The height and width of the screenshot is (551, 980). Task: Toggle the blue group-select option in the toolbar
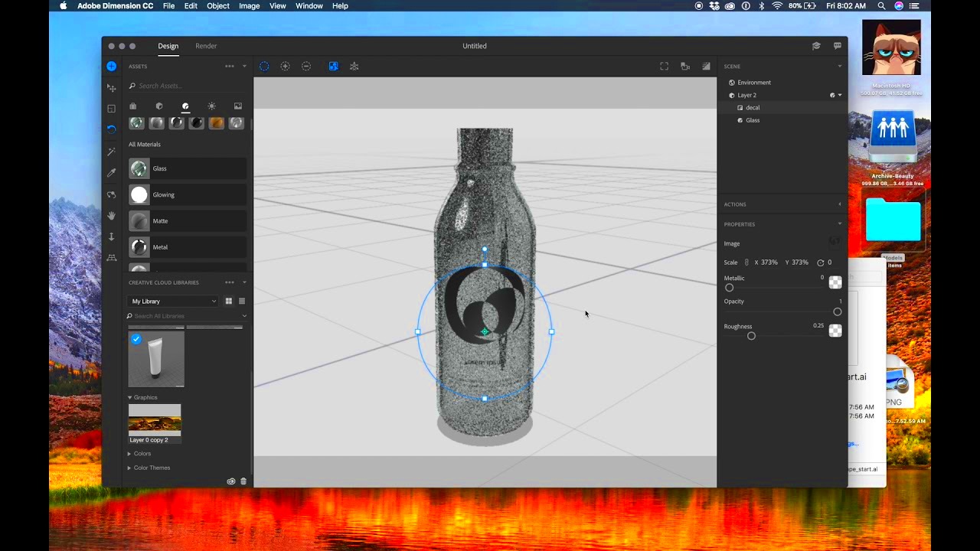click(333, 67)
